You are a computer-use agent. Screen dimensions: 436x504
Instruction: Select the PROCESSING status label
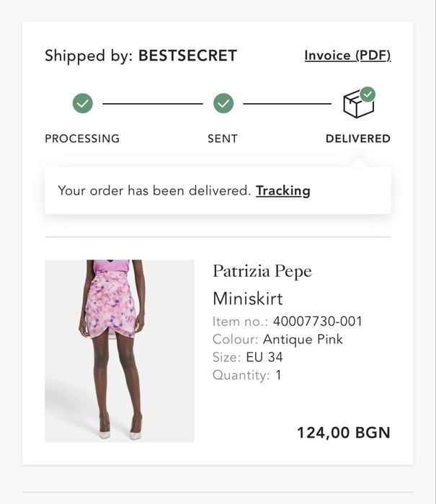pyautogui.click(x=82, y=138)
